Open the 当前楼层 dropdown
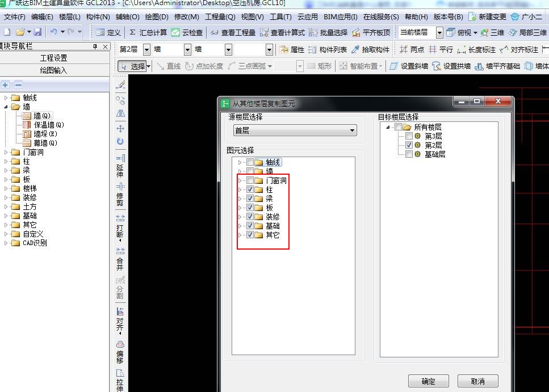This screenshot has height=392, width=549. tap(439, 32)
